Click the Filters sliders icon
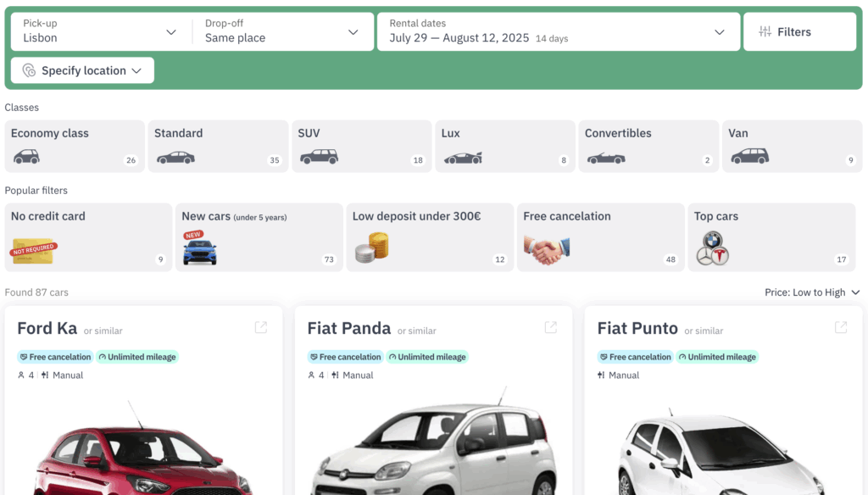 pos(765,31)
